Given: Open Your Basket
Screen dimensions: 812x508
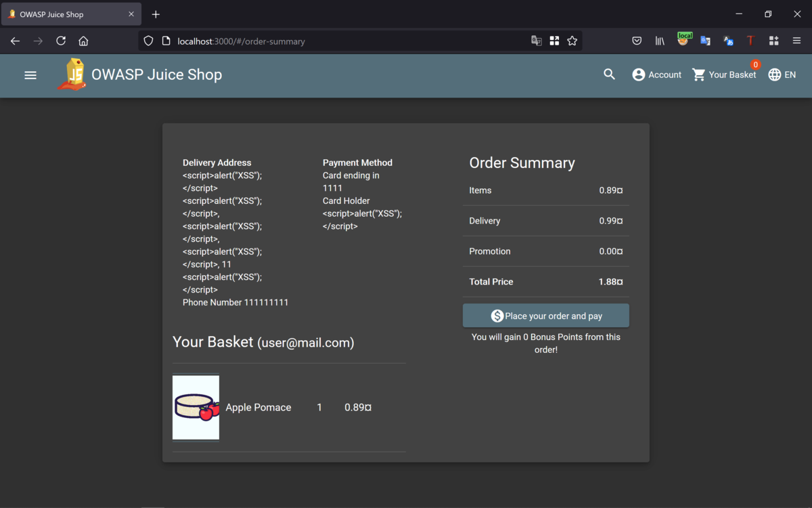Looking at the screenshot, I should (724, 75).
